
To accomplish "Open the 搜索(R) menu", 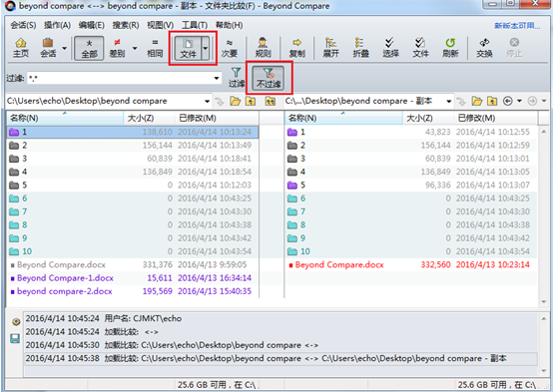I will (x=126, y=25).
